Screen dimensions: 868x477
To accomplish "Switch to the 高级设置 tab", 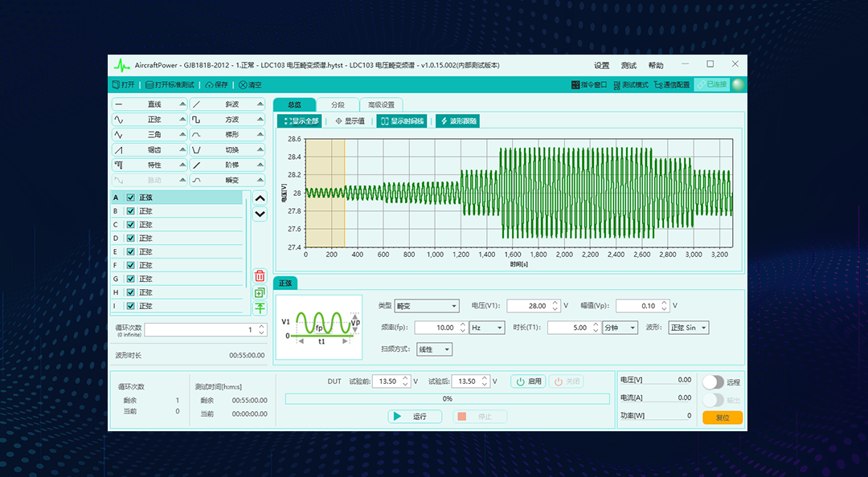I will tap(382, 104).
